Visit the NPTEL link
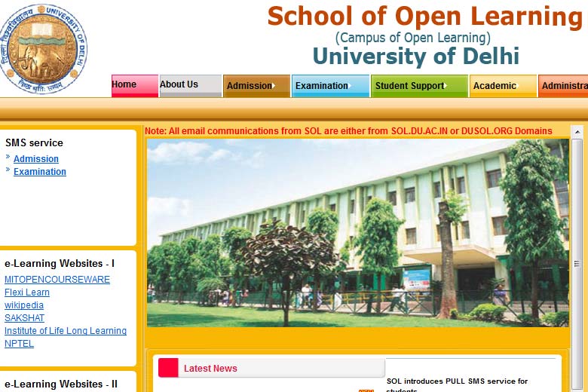 (x=19, y=343)
